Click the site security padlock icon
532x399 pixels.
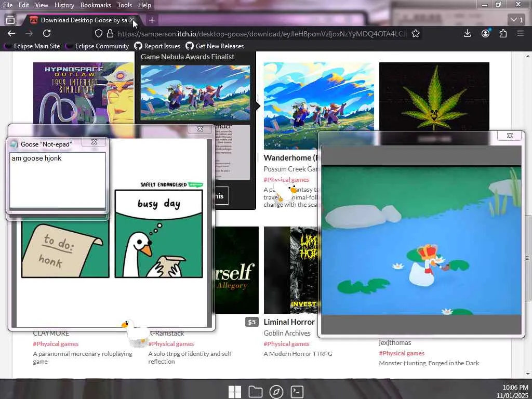[x=110, y=34]
